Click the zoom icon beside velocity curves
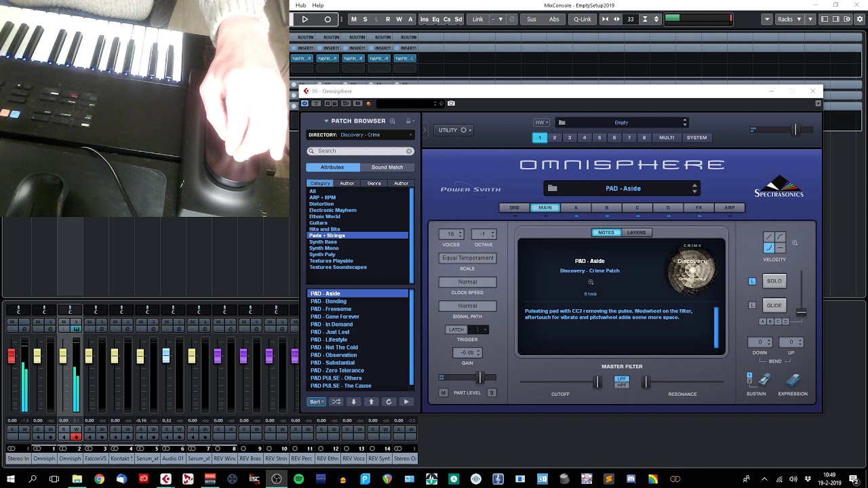 795,243
